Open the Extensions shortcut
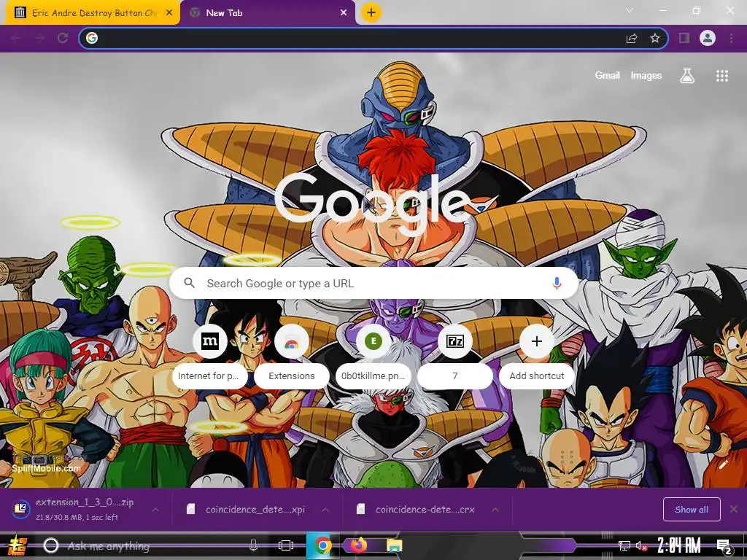This screenshot has height=560, width=747. pyautogui.click(x=292, y=358)
